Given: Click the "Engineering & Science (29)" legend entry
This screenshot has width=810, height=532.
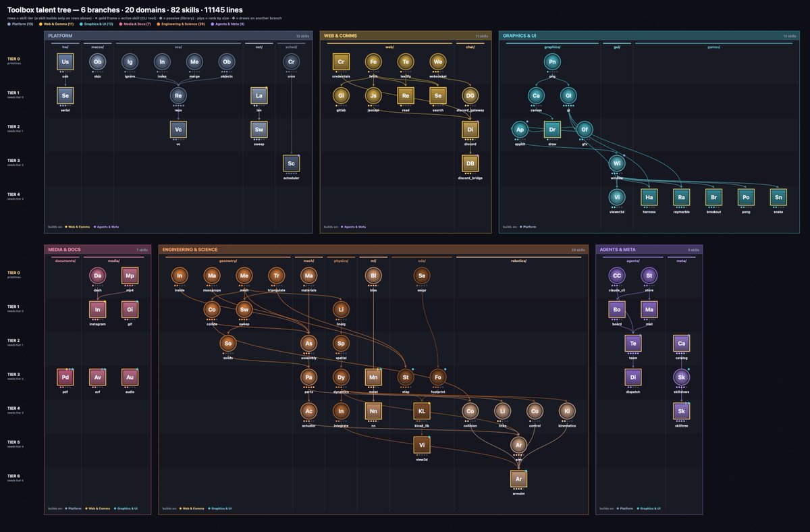Looking at the screenshot, I should pyautogui.click(x=180, y=24).
